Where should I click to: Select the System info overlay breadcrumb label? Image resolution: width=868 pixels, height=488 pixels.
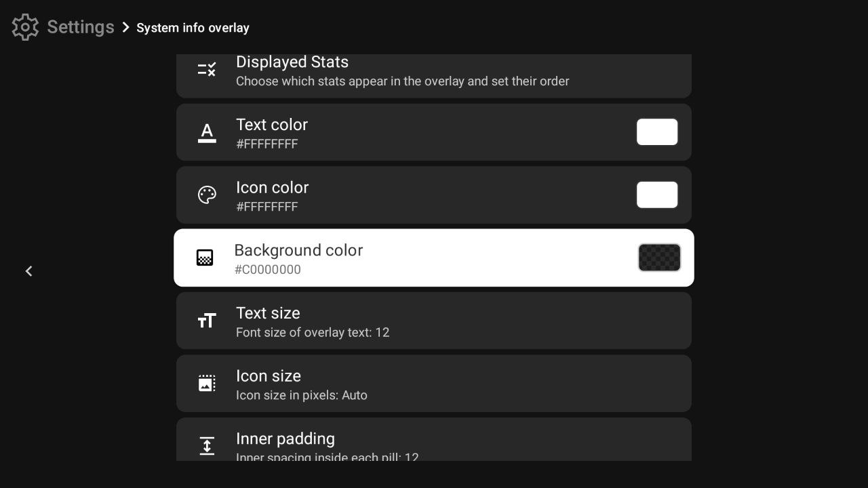click(193, 28)
